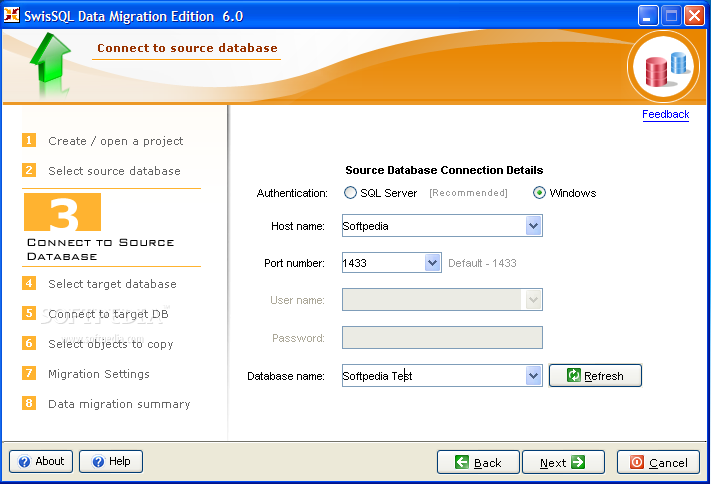Viewport: 711px width, 484px height.
Task: Go to Data migration summary step
Action: (119, 404)
